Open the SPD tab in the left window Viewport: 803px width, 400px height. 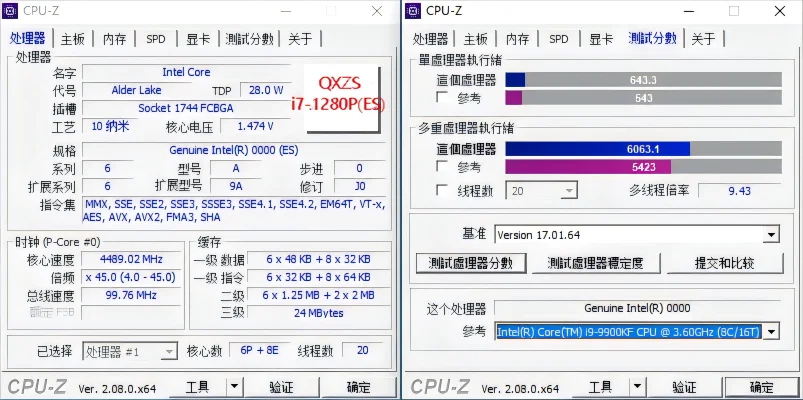pyautogui.click(x=156, y=38)
